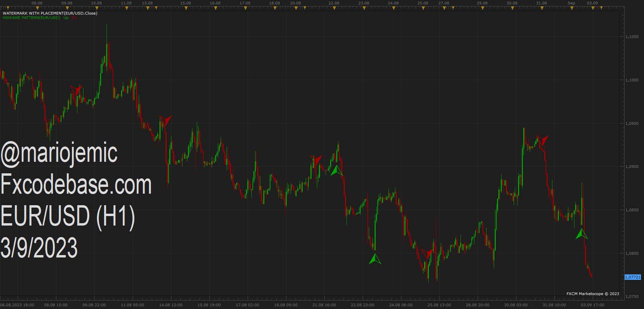Click the 06.08.2023 18:00 time label
The height and width of the screenshot is (309, 644).
coord(17,305)
